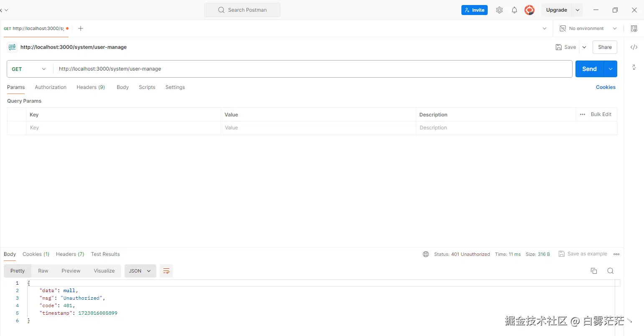Click the "msg": "Unauthorized" line

point(72,298)
